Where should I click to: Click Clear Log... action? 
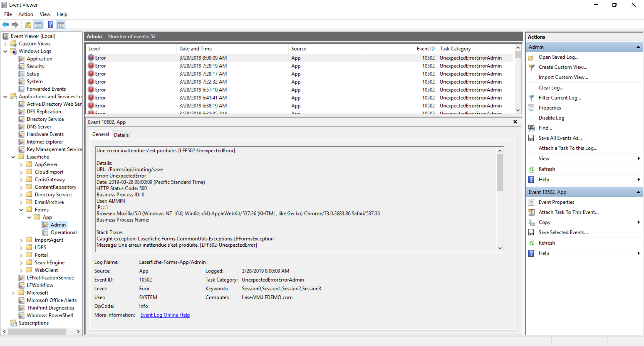(x=551, y=88)
